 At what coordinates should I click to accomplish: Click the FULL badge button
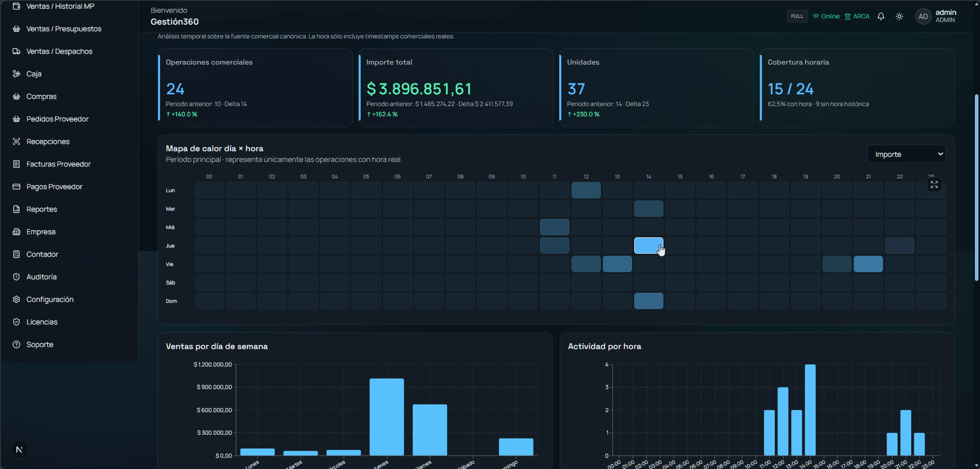pos(797,16)
